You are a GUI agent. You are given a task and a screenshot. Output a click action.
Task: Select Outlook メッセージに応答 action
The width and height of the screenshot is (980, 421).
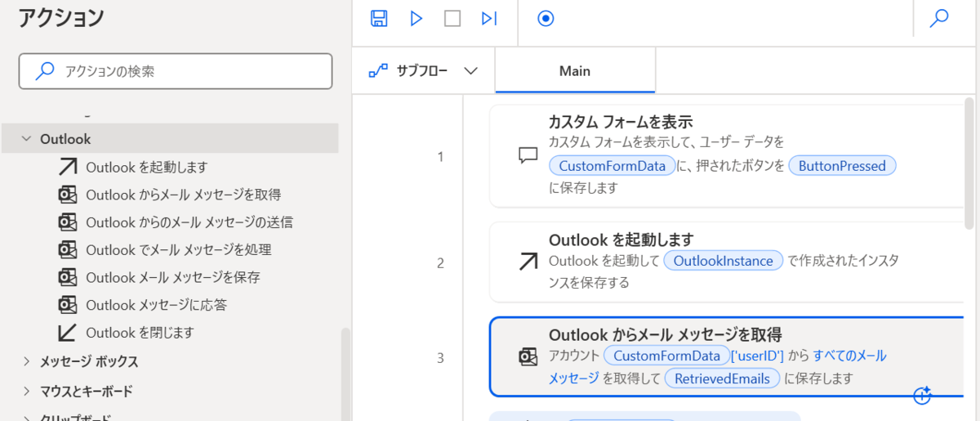coord(143,305)
